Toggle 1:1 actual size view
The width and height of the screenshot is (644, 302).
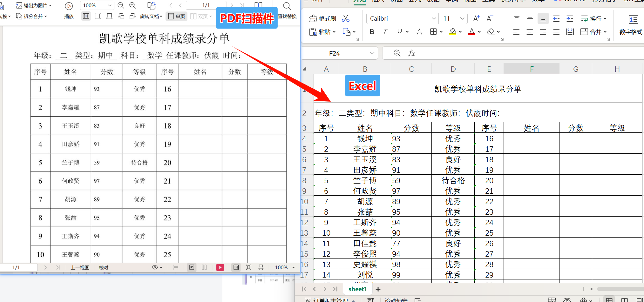coord(85,16)
